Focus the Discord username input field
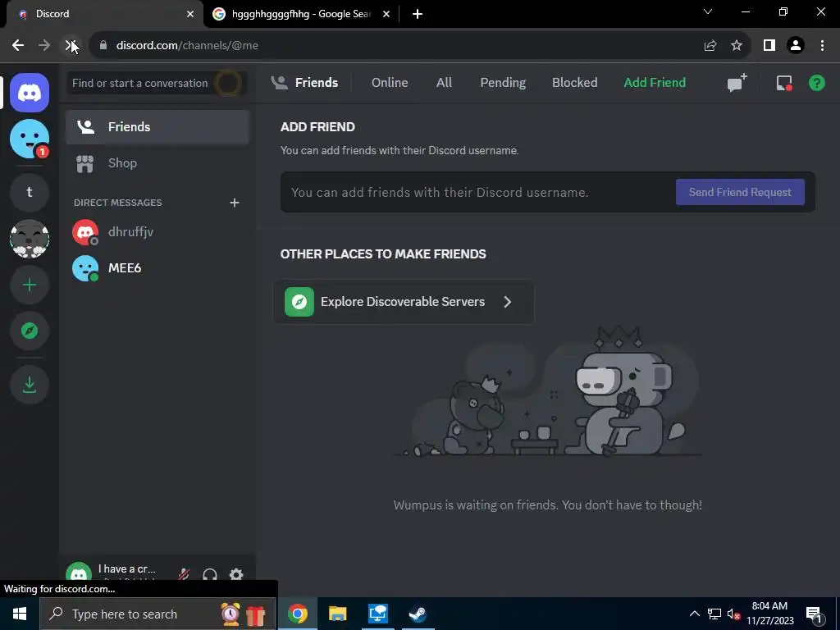 point(479,192)
